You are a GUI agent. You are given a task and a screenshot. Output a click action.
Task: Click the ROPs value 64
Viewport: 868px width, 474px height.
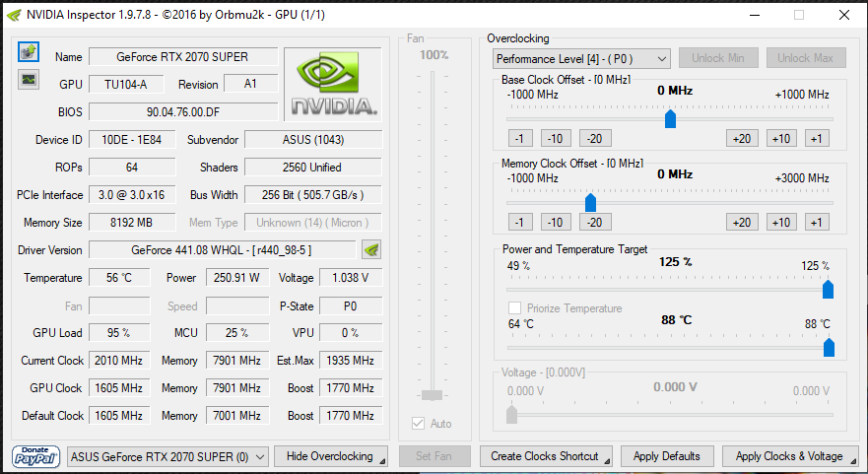[132, 168]
